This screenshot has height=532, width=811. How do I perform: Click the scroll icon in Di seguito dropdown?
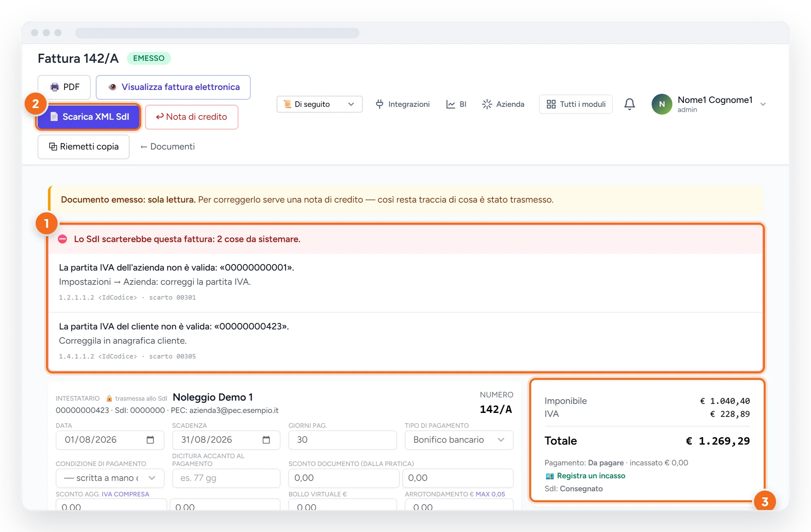pyautogui.click(x=287, y=104)
